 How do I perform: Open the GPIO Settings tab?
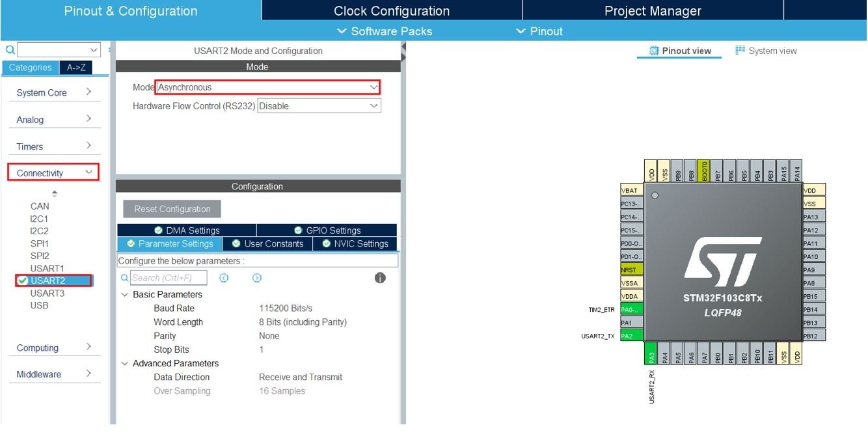327,230
